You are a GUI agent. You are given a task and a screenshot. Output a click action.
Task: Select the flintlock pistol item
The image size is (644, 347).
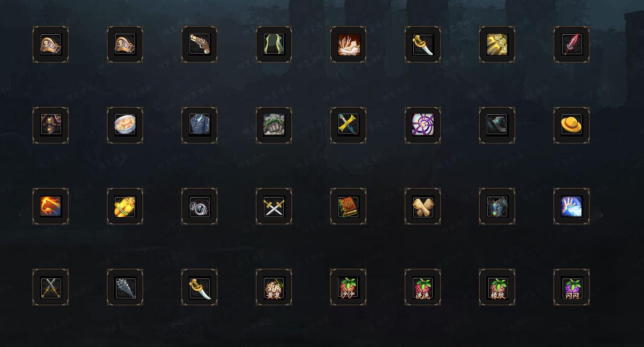coord(199,44)
